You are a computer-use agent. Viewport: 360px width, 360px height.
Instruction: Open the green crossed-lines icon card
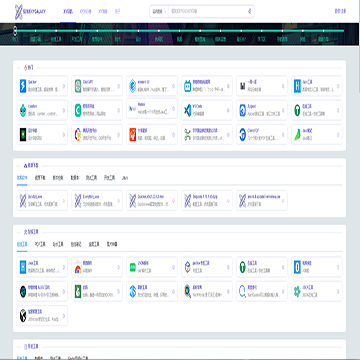[x=207, y=135]
